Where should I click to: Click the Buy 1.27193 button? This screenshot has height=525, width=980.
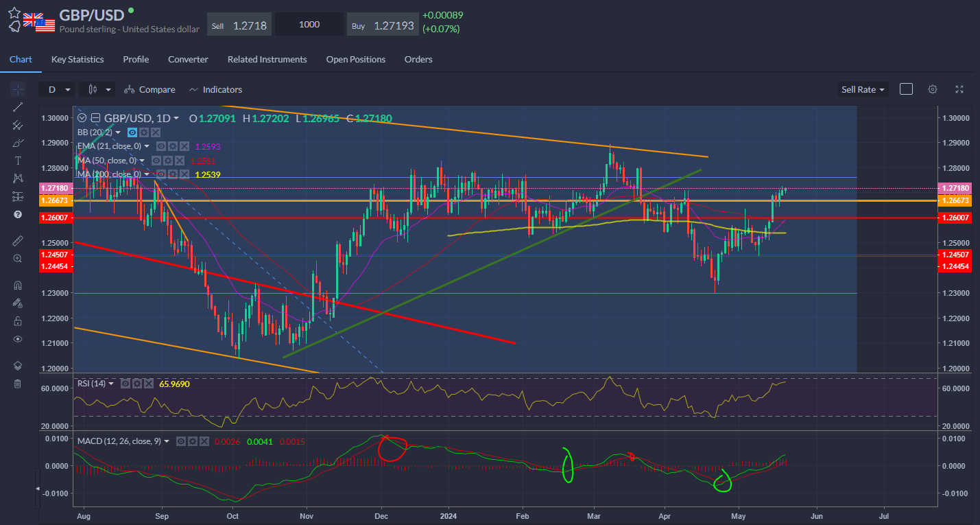pos(382,24)
